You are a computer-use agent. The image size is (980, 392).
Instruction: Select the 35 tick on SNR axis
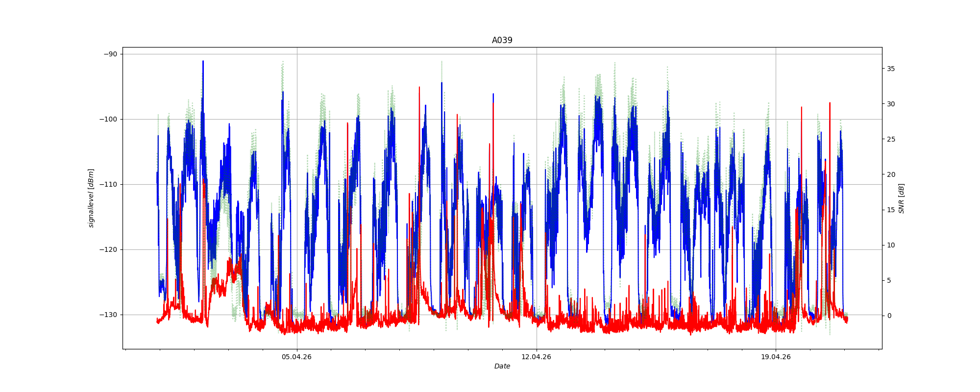(x=891, y=69)
